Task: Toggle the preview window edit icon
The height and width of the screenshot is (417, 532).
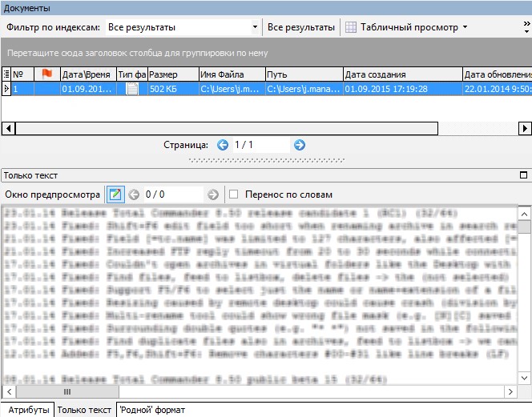Action: (115, 194)
